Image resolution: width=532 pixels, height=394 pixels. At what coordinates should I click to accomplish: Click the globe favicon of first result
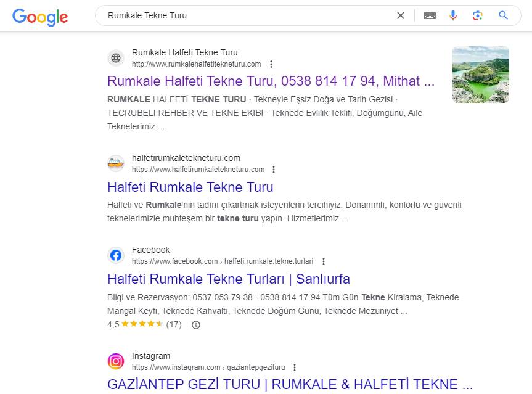[116, 58]
